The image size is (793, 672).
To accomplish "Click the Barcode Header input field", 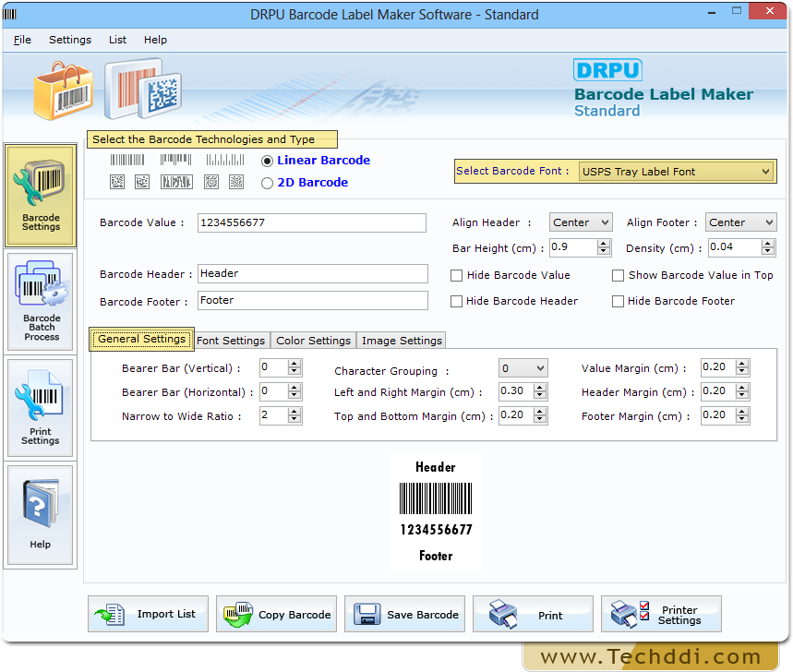I will (x=313, y=273).
